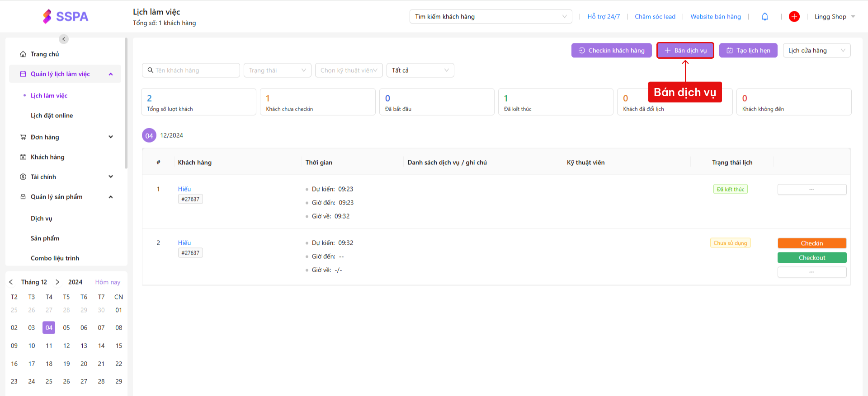Open the Tìm kiếm khách hàng search dropdown
The height and width of the screenshot is (396, 868).
pos(491,17)
